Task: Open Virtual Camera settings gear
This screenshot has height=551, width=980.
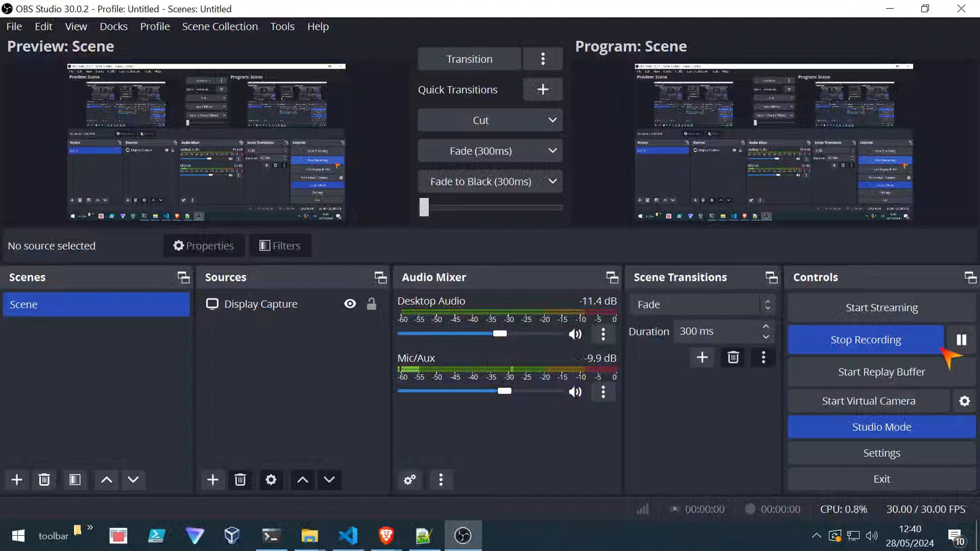Action: pyautogui.click(x=964, y=400)
